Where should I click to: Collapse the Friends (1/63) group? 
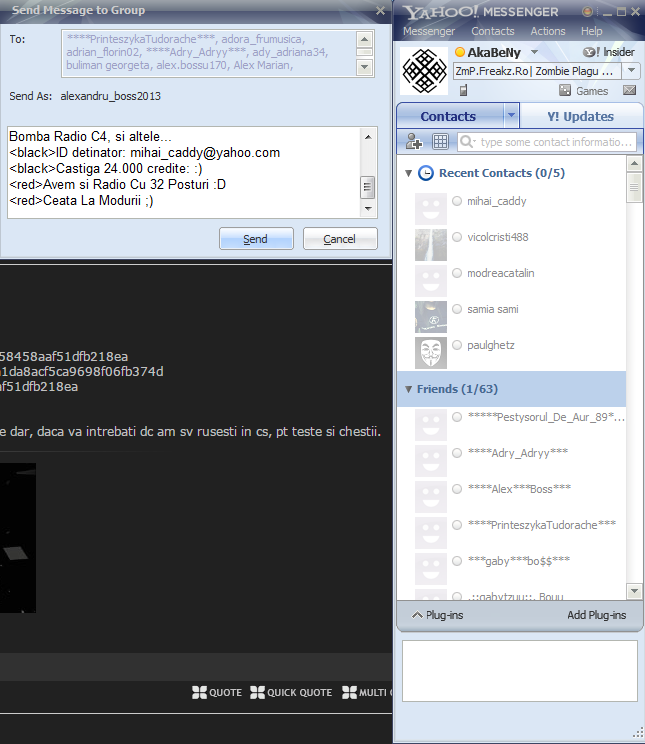tap(408, 389)
